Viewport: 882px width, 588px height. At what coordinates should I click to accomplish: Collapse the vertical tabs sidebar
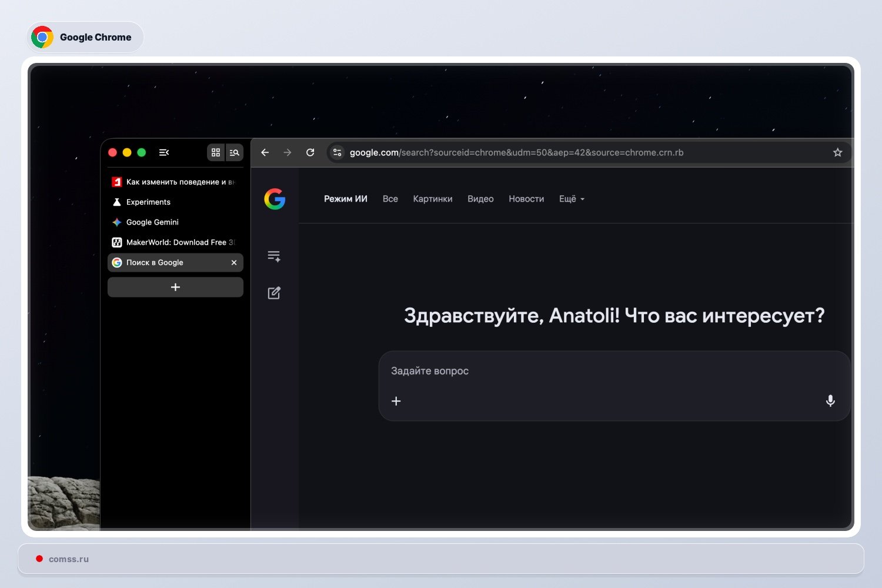163,152
